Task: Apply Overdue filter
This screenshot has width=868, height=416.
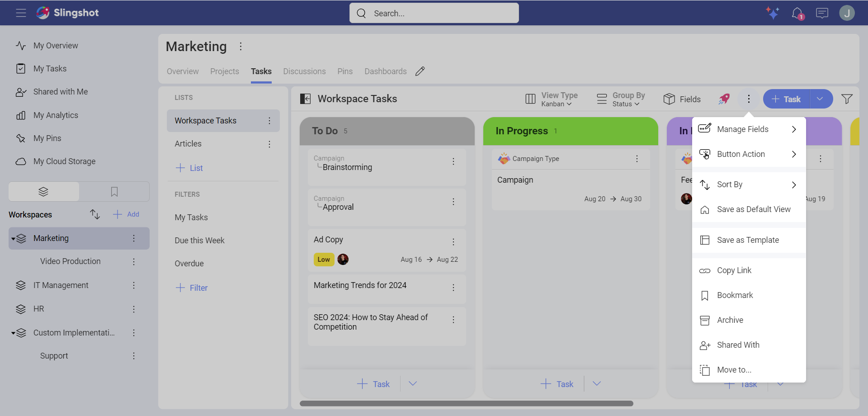Action: tap(189, 264)
